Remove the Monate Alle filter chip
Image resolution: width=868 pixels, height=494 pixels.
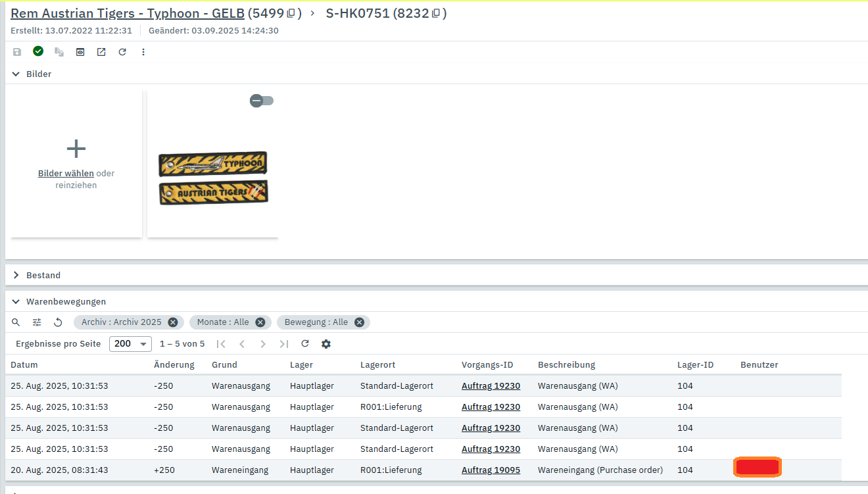(x=260, y=322)
